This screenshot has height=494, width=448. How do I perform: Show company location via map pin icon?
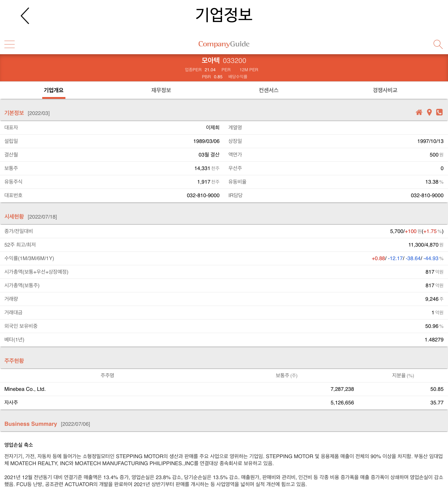click(429, 112)
